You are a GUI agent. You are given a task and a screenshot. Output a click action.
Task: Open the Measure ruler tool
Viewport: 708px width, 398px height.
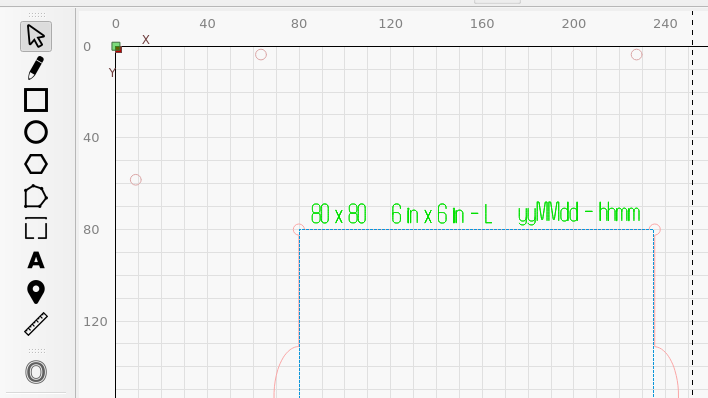(36, 324)
